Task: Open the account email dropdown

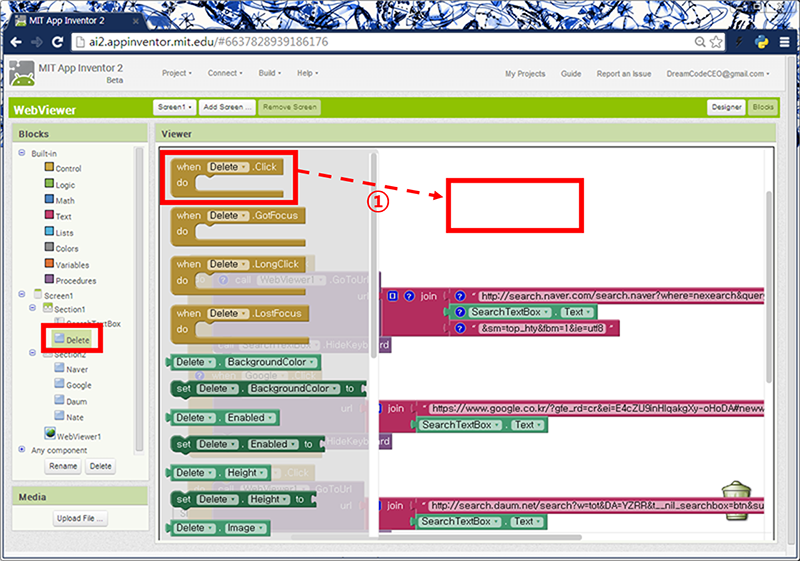Action: pyautogui.click(x=718, y=74)
